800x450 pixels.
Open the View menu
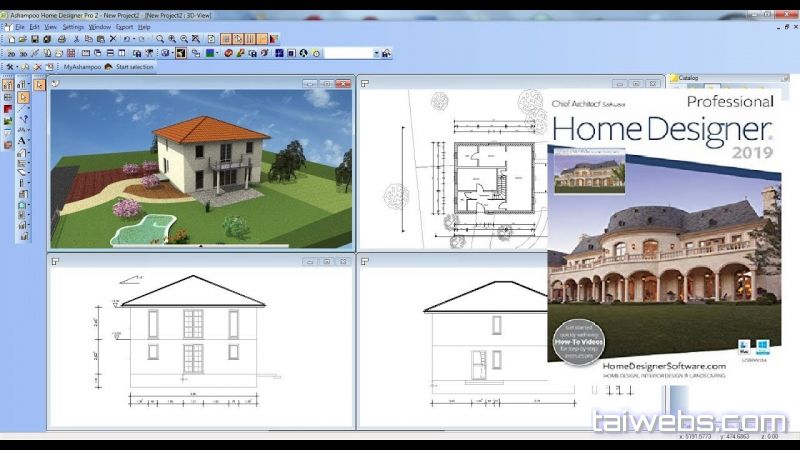[51, 27]
